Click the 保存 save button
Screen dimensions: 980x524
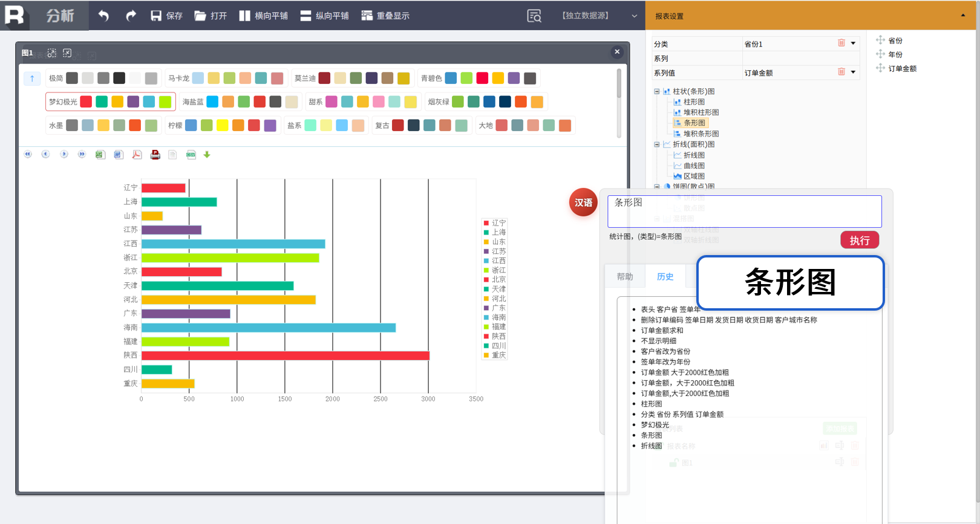click(166, 16)
